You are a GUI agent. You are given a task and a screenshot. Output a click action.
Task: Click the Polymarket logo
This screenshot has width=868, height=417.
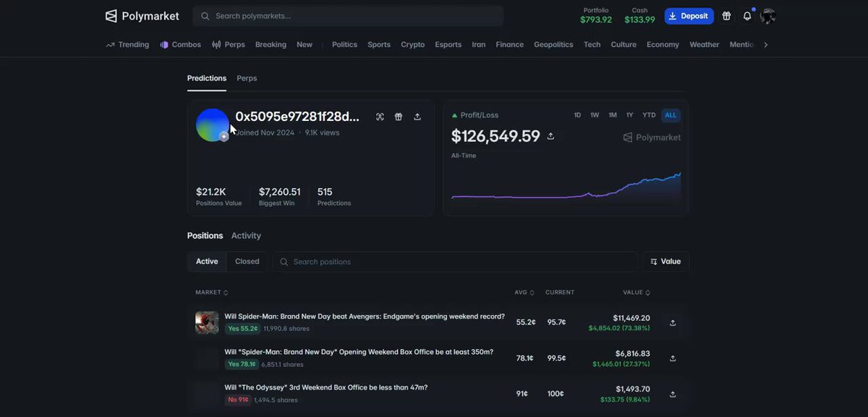click(142, 16)
